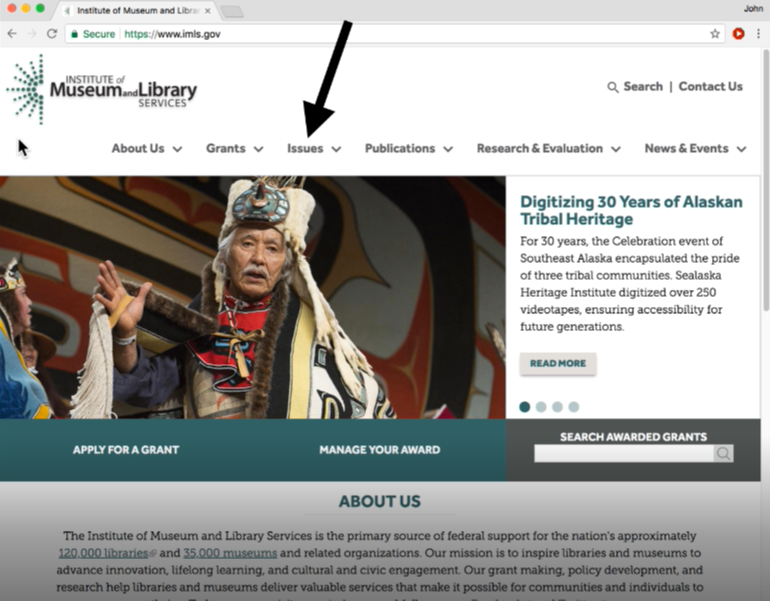
Task: Open the 120,000 libraries link
Action: pyautogui.click(x=104, y=553)
